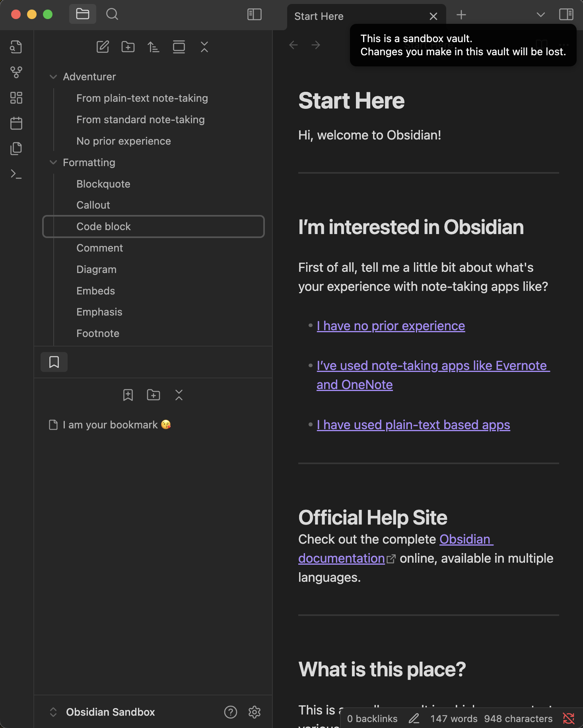Viewport: 583px width, 728px height.
Task: Open the Callout note in file tree
Action: (93, 205)
